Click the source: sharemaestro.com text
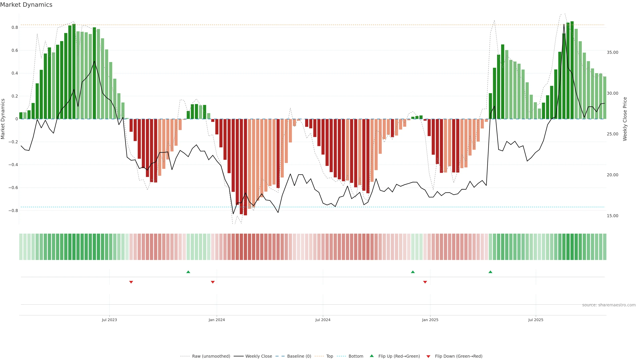The height and width of the screenshot is (362, 644). point(609,305)
